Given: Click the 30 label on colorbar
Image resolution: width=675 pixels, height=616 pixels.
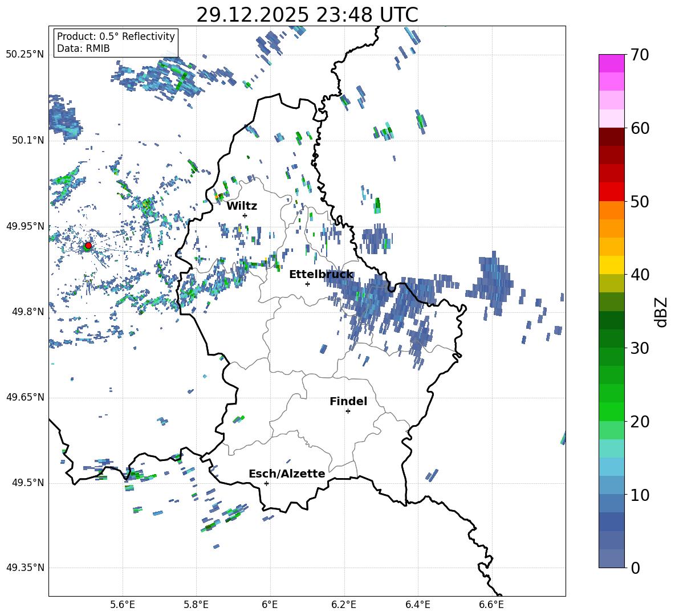Looking at the screenshot, I should coord(640,348).
